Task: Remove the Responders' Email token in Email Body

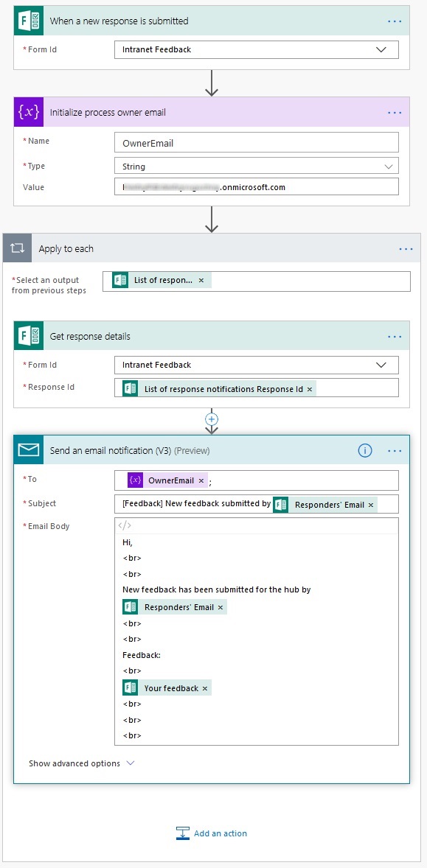Action: (x=221, y=607)
